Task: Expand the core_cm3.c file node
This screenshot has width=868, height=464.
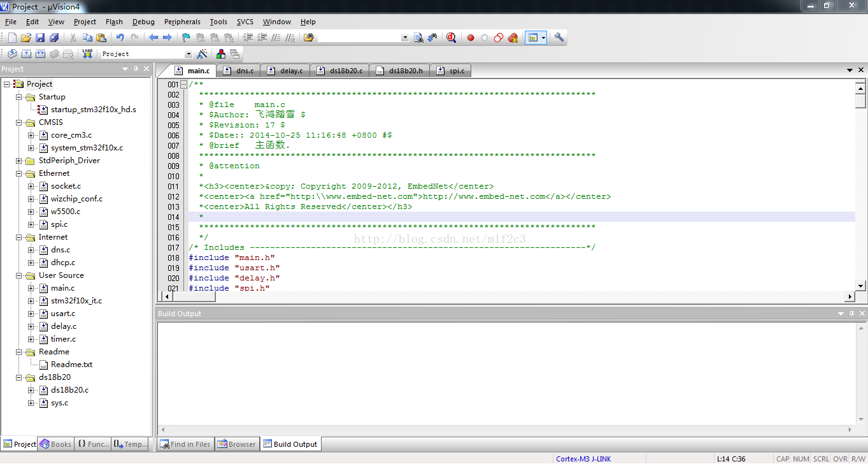Action: (x=31, y=135)
